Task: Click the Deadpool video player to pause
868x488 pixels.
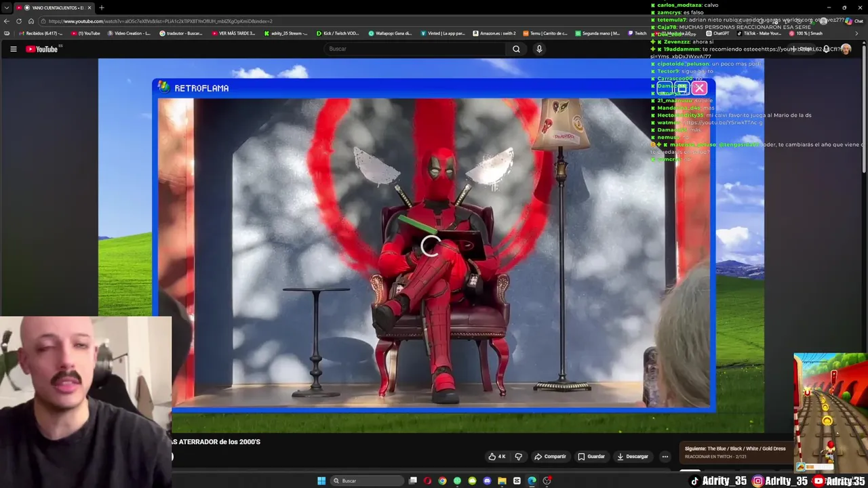Action: click(x=431, y=245)
